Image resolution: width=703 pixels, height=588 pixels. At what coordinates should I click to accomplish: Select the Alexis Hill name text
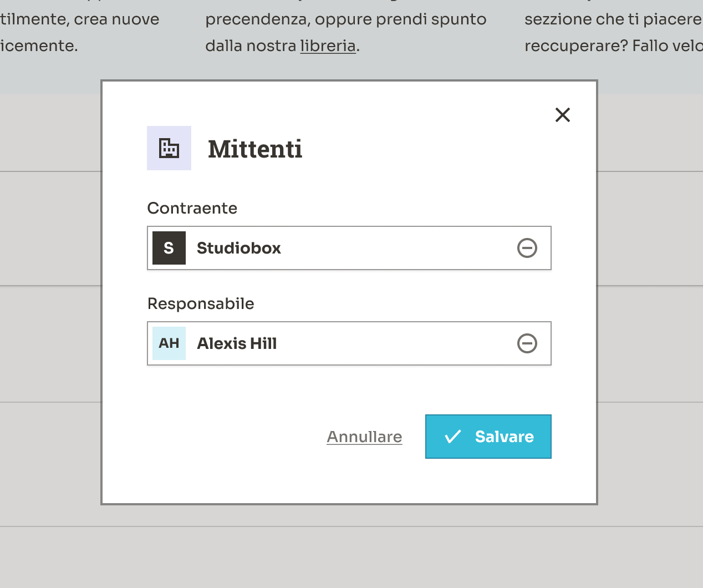point(237,343)
